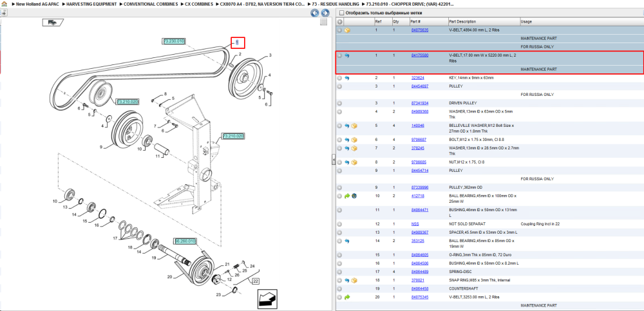The image size is (644, 311).
Task: Expand row for DRIVEN PULLEY 87341934
Action: pos(339,103)
